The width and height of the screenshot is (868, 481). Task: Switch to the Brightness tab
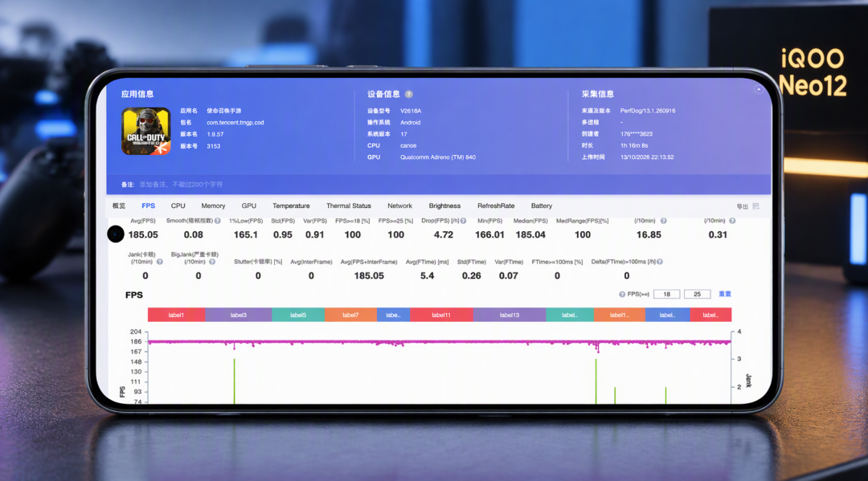pyautogui.click(x=444, y=206)
